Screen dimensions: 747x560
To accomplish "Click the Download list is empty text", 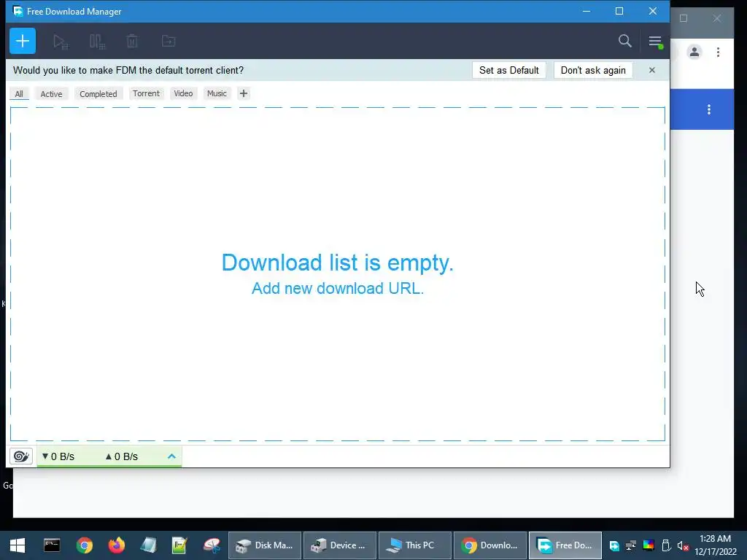I will [338, 262].
